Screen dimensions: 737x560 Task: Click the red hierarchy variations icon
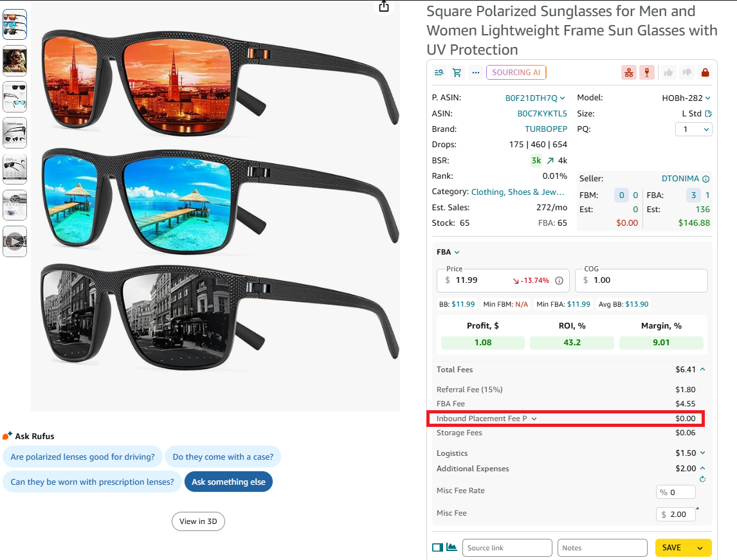628,73
